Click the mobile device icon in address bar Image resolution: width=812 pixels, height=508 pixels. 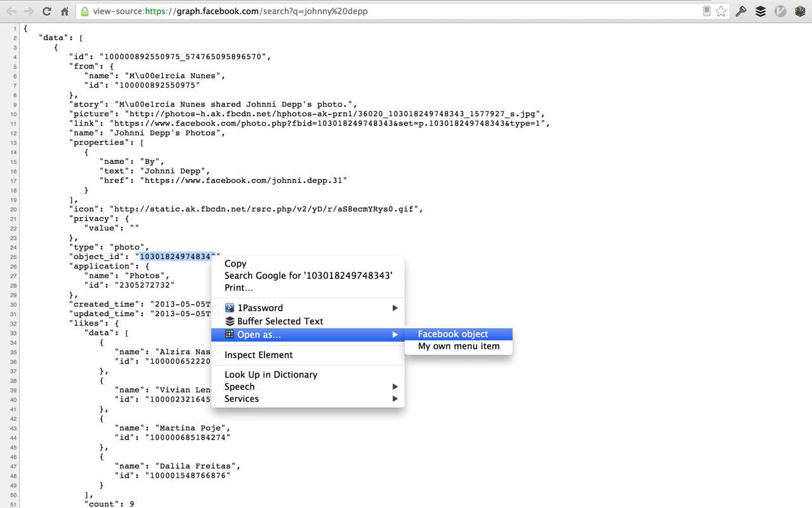(707, 11)
